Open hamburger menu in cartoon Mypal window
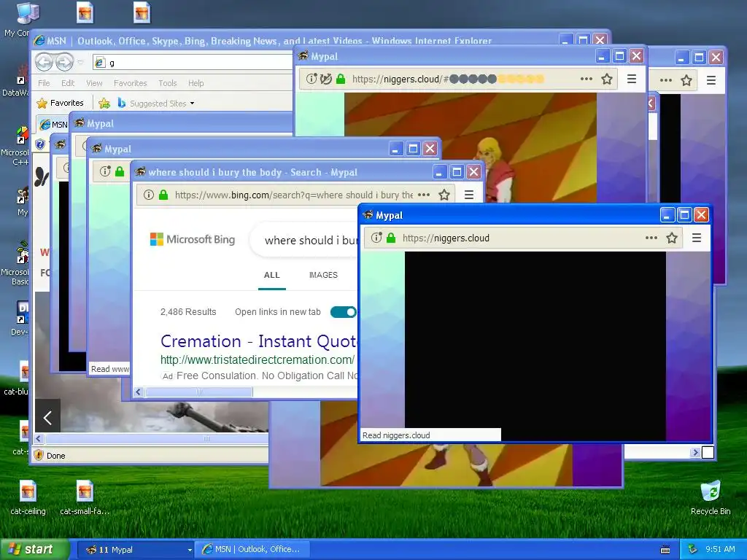 click(632, 79)
